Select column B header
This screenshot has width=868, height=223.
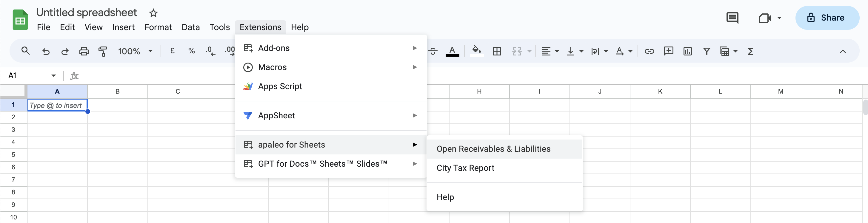pyautogui.click(x=117, y=91)
